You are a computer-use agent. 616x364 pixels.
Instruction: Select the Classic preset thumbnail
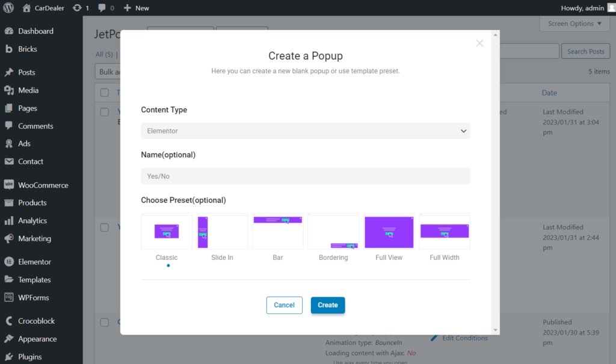click(167, 232)
